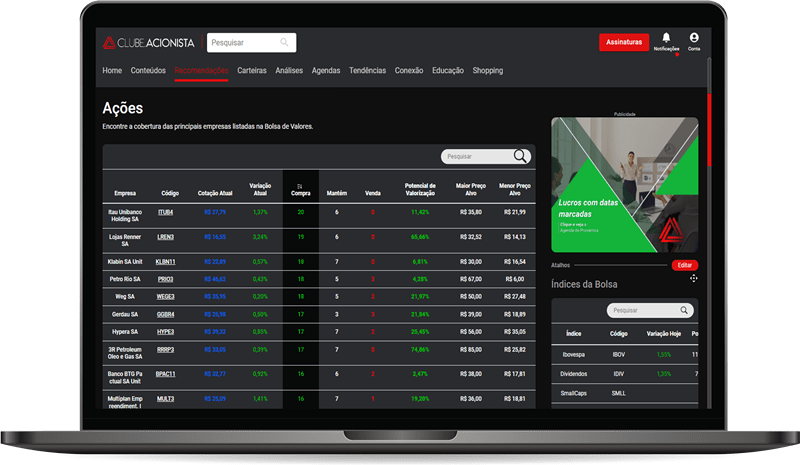
Task: Open the PRIO3 stock code link
Action: pyautogui.click(x=165, y=279)
